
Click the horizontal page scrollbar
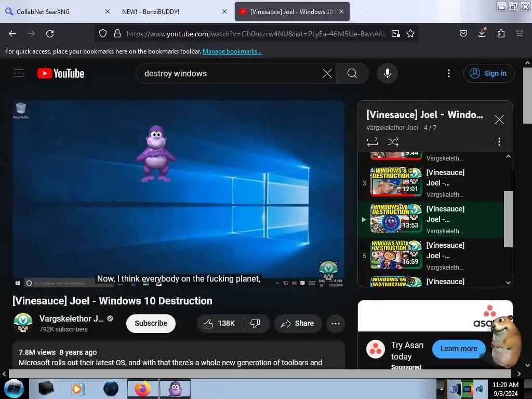click(x=260, y=374)
